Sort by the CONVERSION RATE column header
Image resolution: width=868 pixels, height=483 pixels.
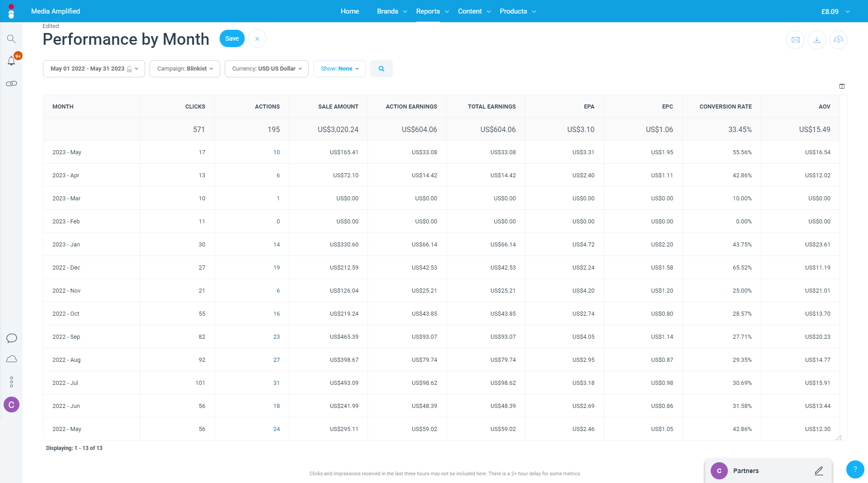(725, 107)
